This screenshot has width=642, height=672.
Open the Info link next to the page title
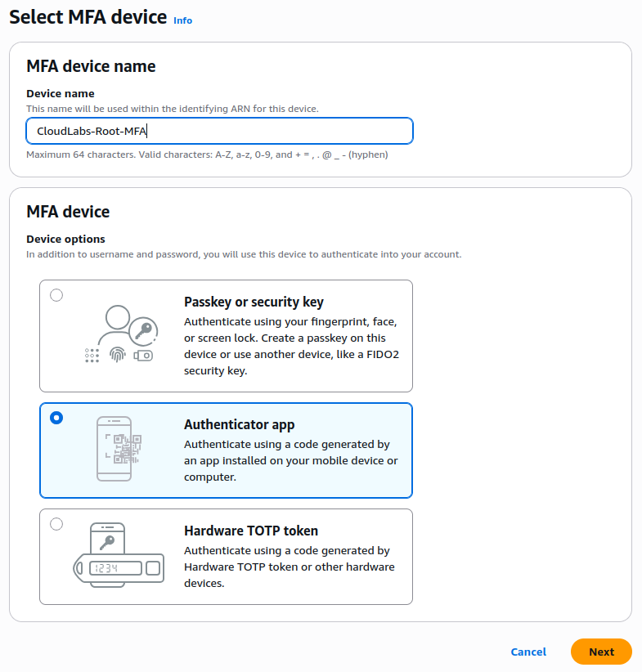(182, 20)
